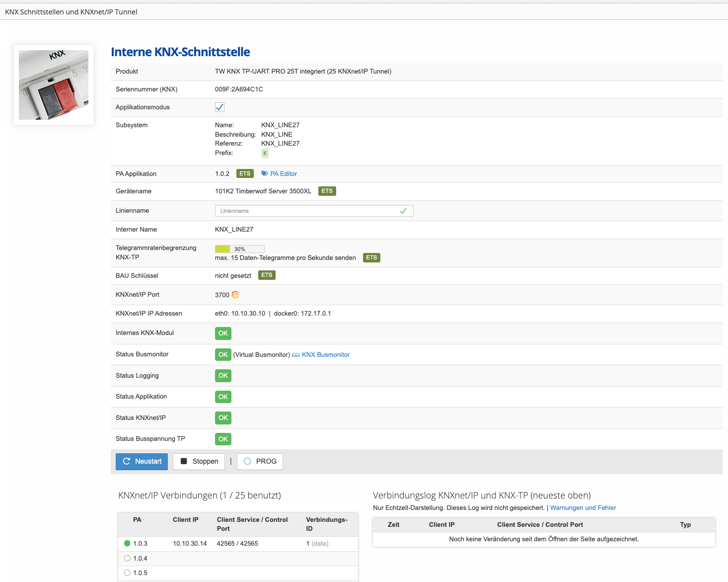Click the PA column header
728x582 pixels.
pyautogui.click(x=137, y=519)
